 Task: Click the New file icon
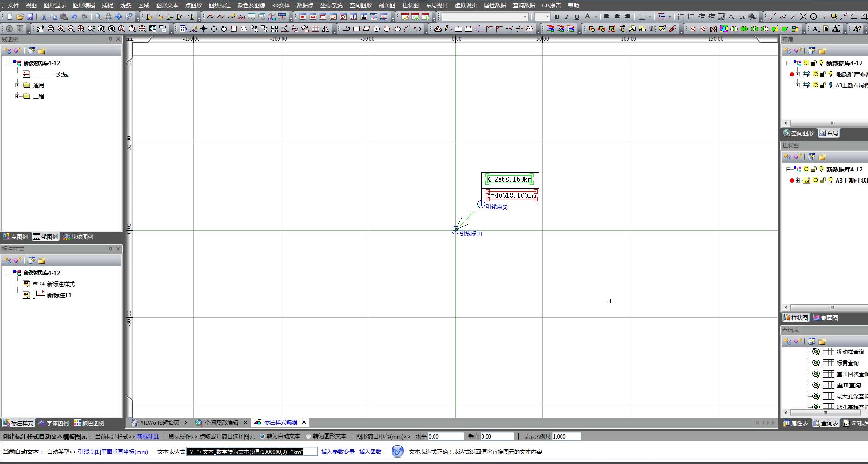10,17
